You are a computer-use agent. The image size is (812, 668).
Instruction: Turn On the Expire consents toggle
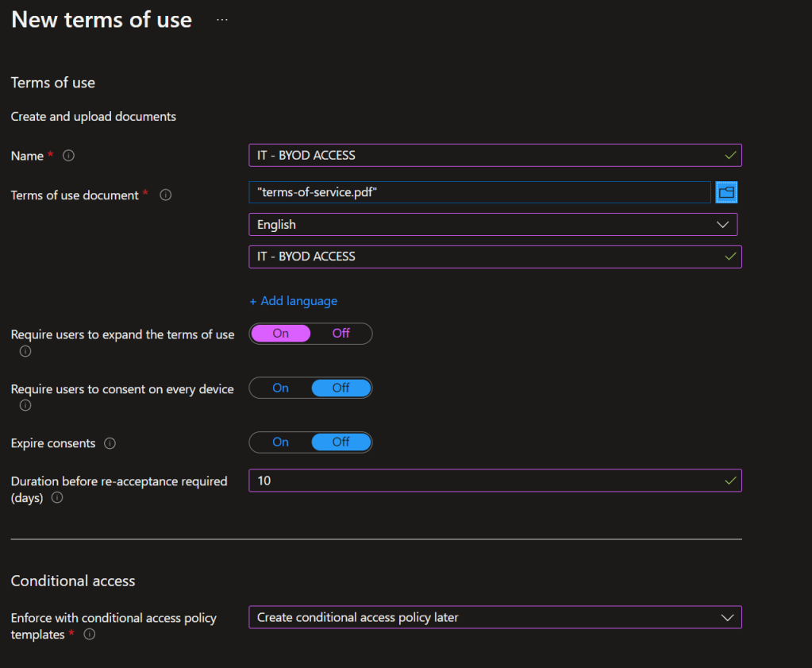tap(281, 442)
